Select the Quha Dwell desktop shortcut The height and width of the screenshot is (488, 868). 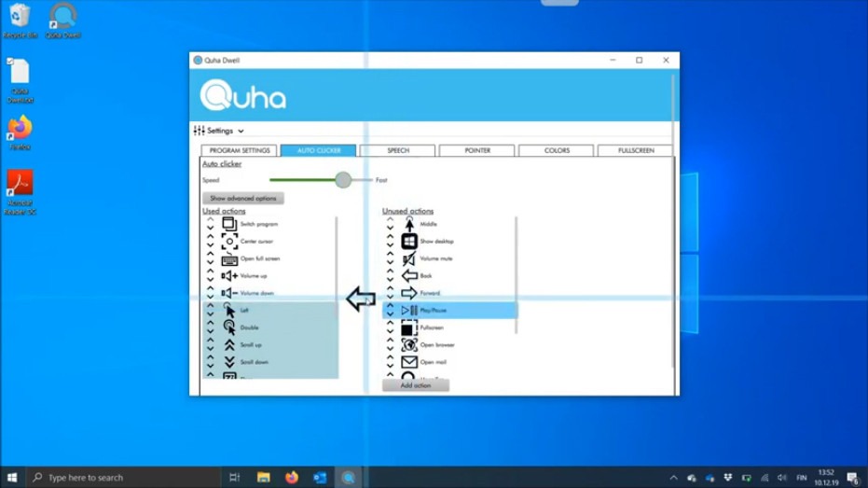[62, 21]
